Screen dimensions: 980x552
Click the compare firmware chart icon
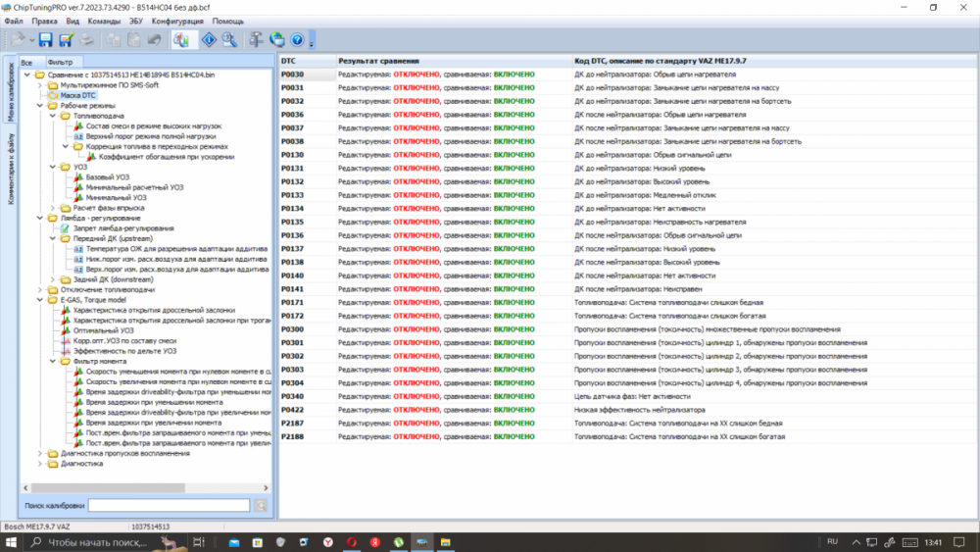pyautogui.click(x=180, y=40)
